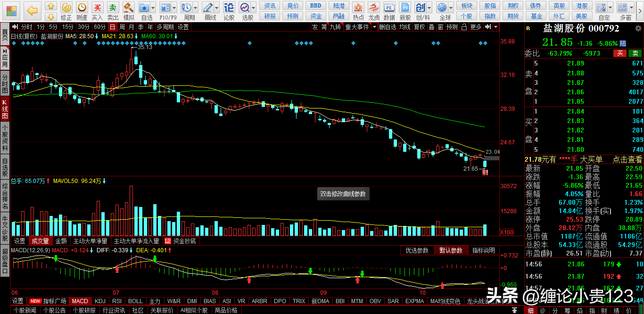Switch chart to 60分 period
Screen dimensions: 644x314
click(x=99, y=27)
